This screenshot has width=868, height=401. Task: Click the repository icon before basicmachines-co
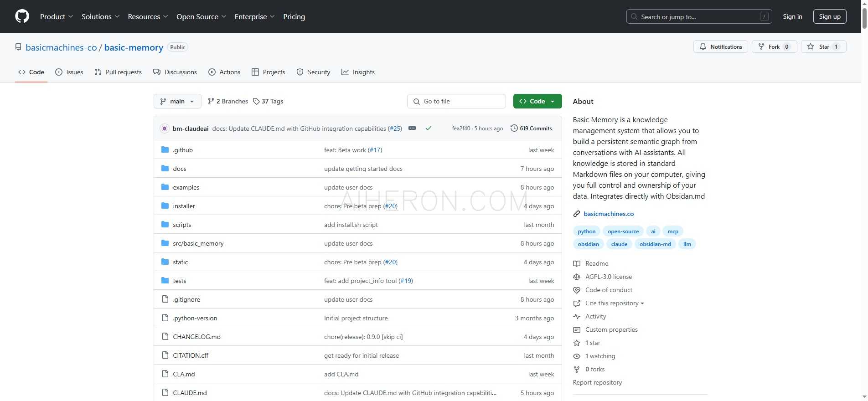[18, 47]
